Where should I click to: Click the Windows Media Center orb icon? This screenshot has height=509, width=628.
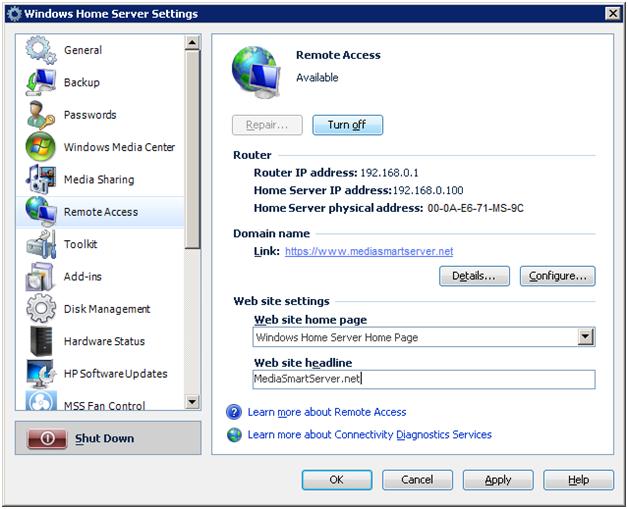point(40,147)
